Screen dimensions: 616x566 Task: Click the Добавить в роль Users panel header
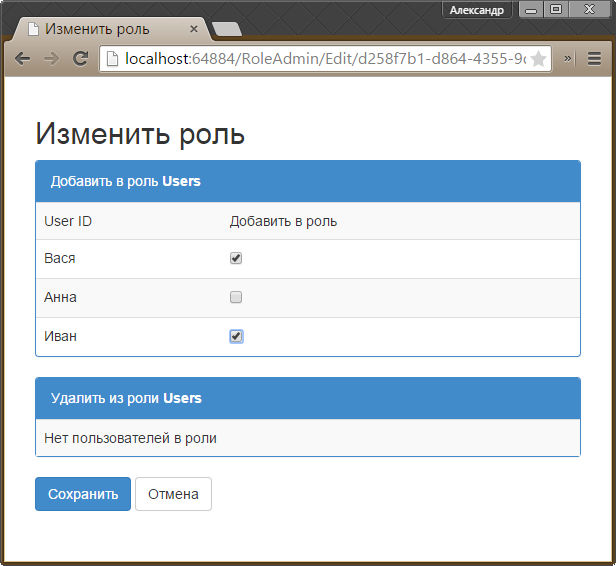308,181
